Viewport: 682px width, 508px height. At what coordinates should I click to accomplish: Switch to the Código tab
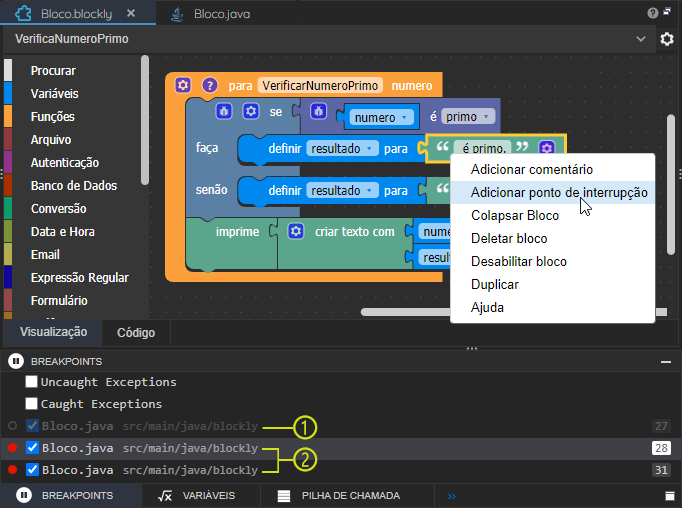point(136,333)
